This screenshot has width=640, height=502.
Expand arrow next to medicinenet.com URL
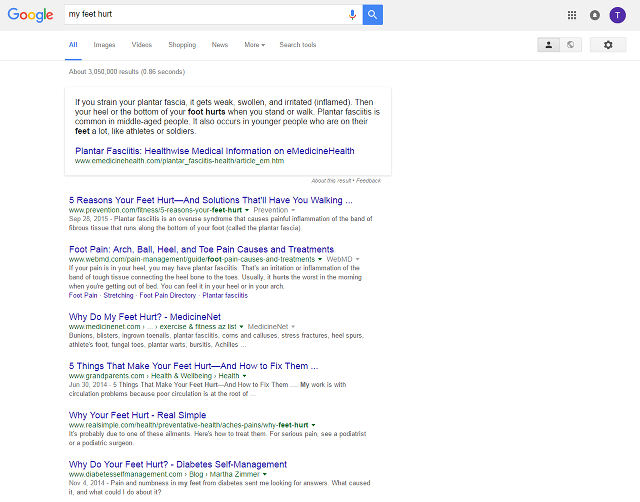[241, 327]
